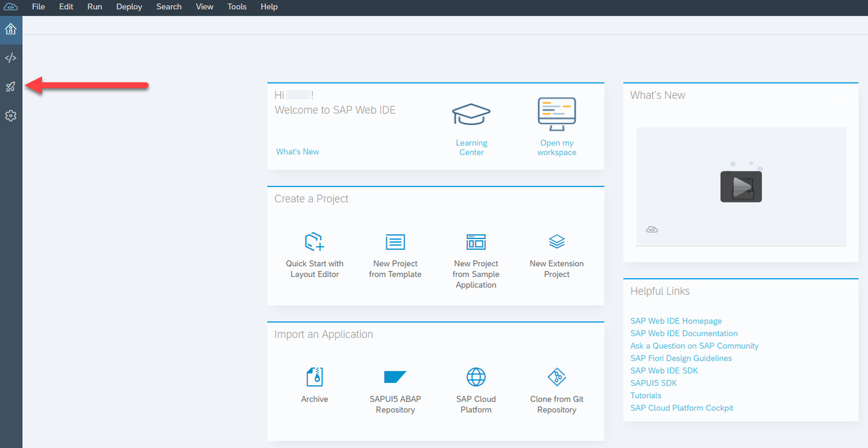This screenshot has height=448, width=868.
Task: Open the Edit menu
Action: pyautogui.click(x=66, y=7)
